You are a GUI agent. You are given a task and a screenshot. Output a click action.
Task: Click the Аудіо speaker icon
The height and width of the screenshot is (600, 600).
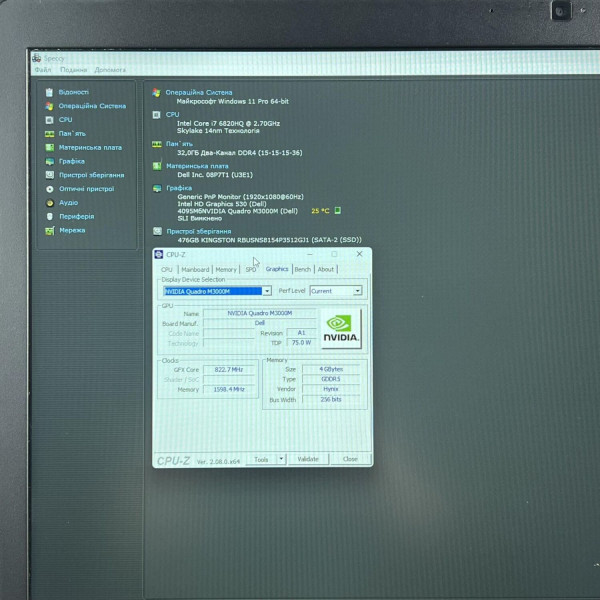point(50,203)
